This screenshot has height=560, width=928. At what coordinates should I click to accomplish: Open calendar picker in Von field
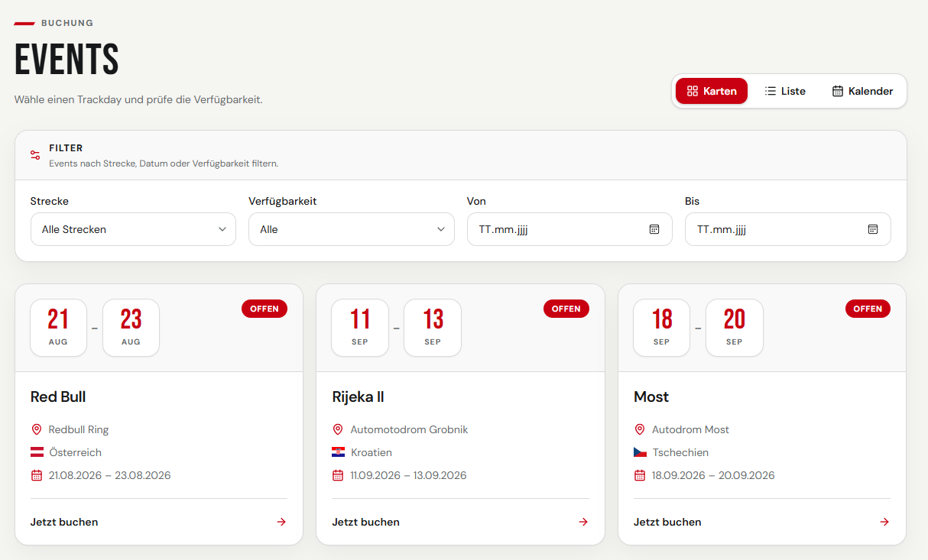pos(654,229)
